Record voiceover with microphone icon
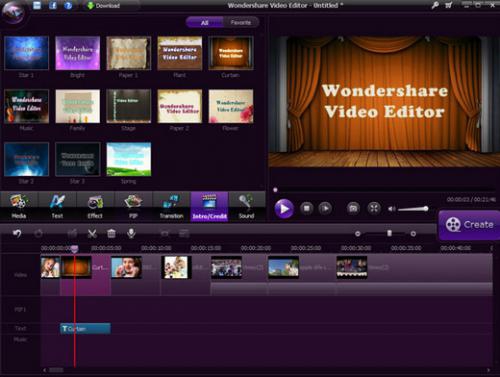This screenshot has height=377, width=500. pos(131,233)
